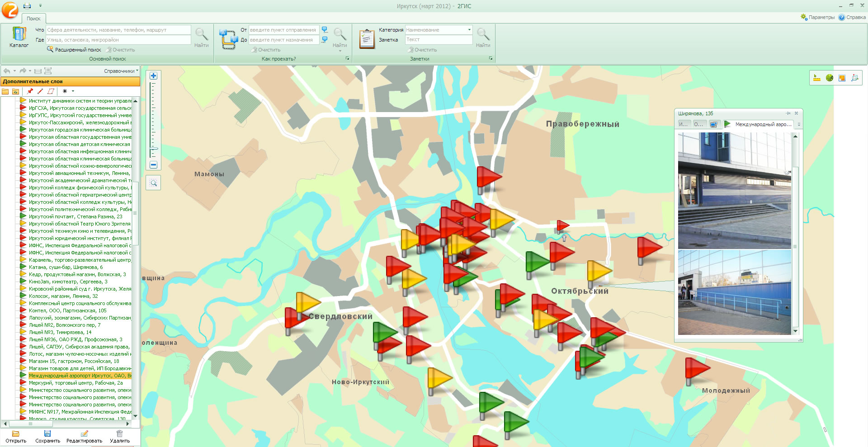
Task: Click Сохранить button at panel bottom
Action: 47,437
